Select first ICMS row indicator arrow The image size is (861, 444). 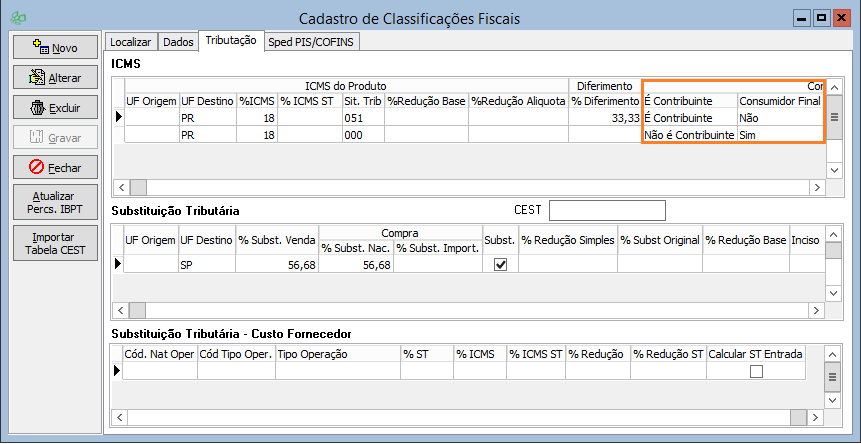[x=119, y=117]
